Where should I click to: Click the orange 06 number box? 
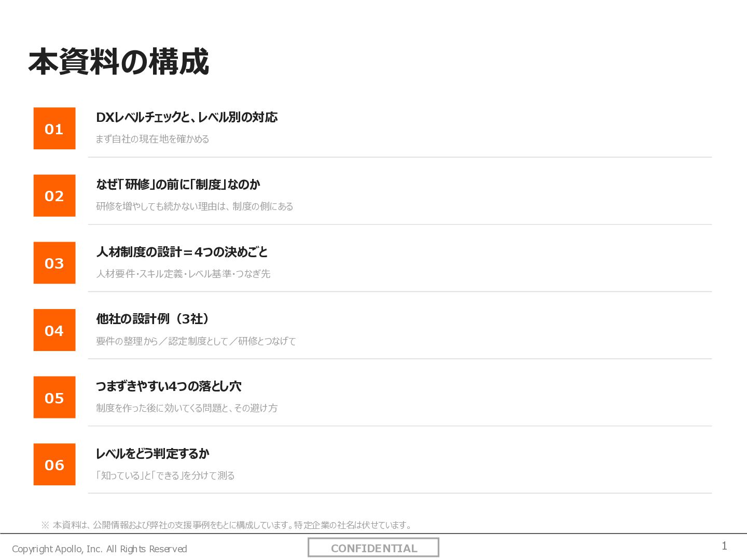(x=54, y=465)
